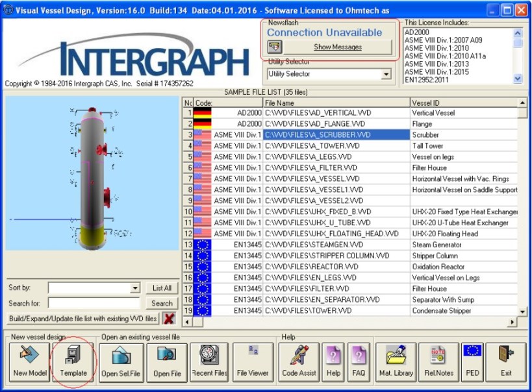
Task: Click the Open Sel.File icon
Action: click(x=121, y=362)
